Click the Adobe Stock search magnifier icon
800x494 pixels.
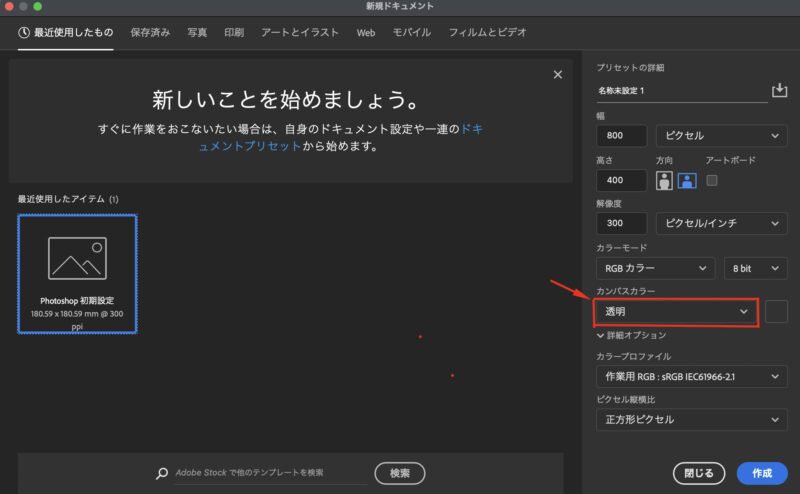[x=162, y=473]
